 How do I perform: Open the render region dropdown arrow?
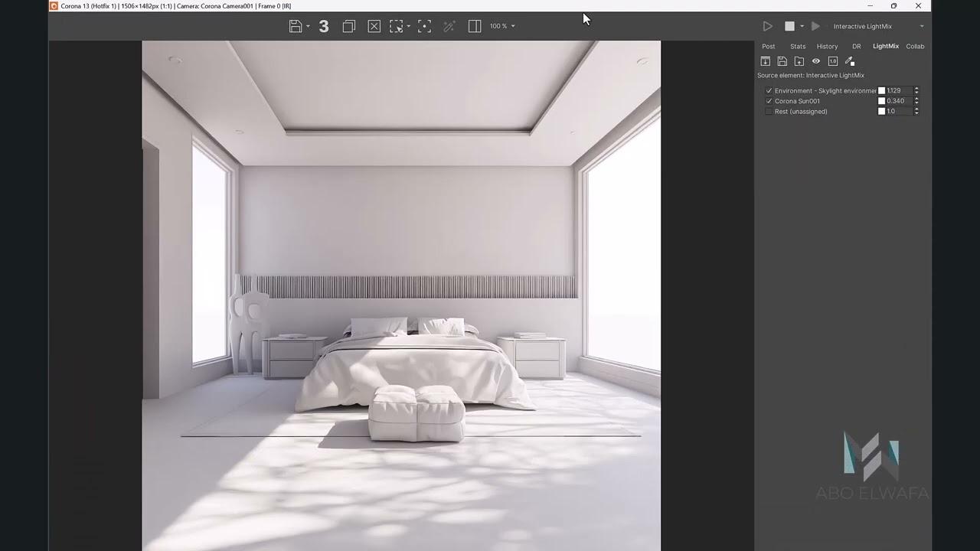tap(408, 27)
